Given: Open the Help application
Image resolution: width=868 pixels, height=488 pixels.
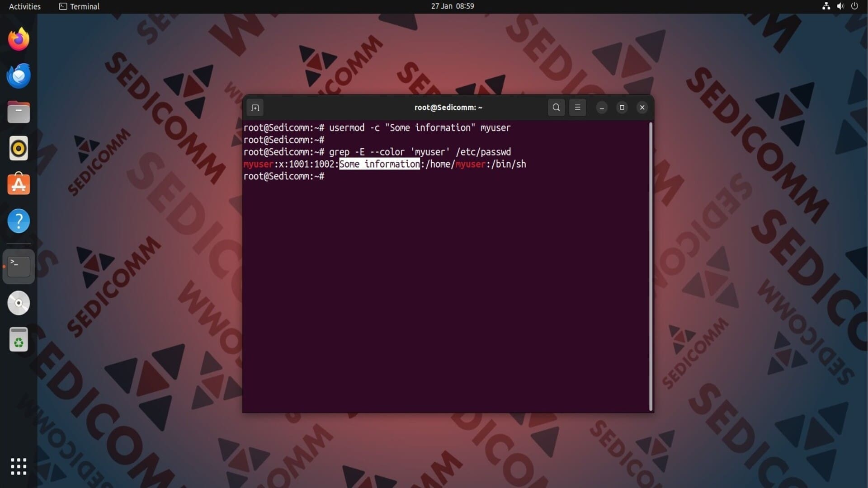Looking at the screenshot, I should [19, 221].
